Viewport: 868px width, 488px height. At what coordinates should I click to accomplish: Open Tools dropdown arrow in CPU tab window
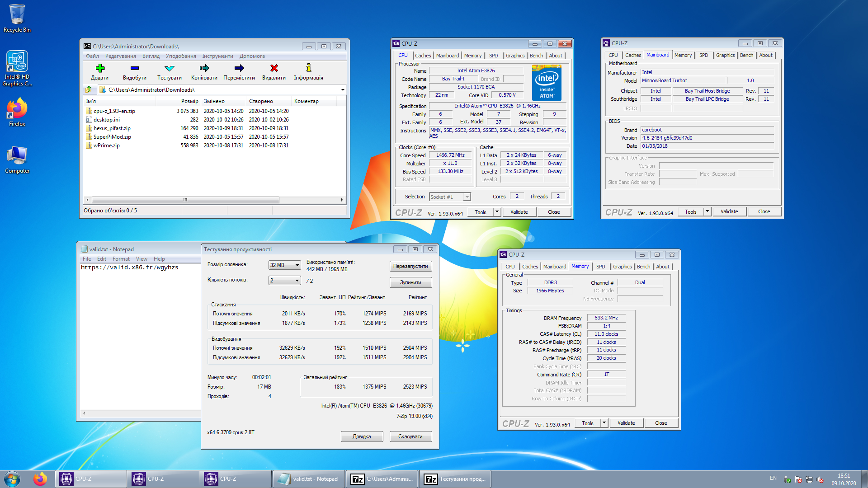coord(497,212)
